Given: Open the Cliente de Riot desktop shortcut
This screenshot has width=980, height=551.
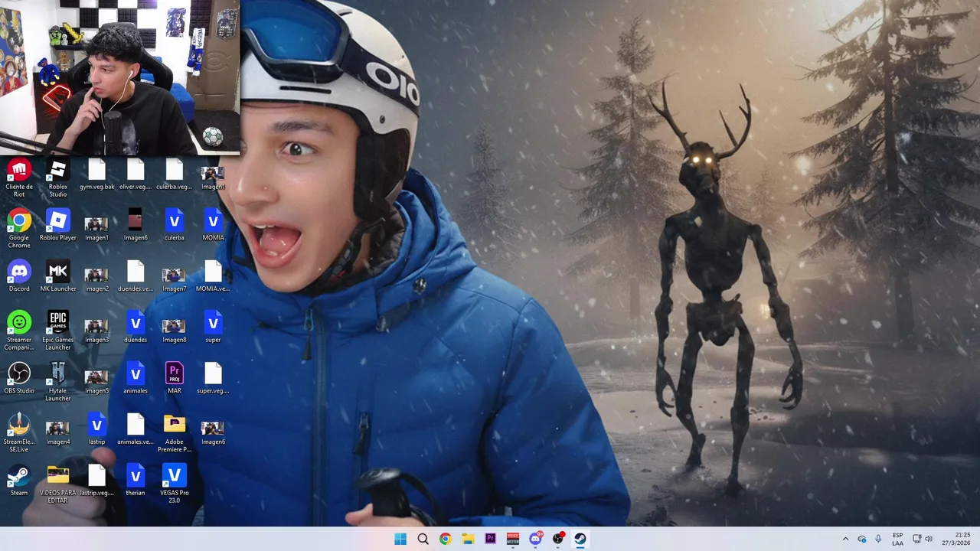Looking at the screenshot, I should click(x=19, y=178).
